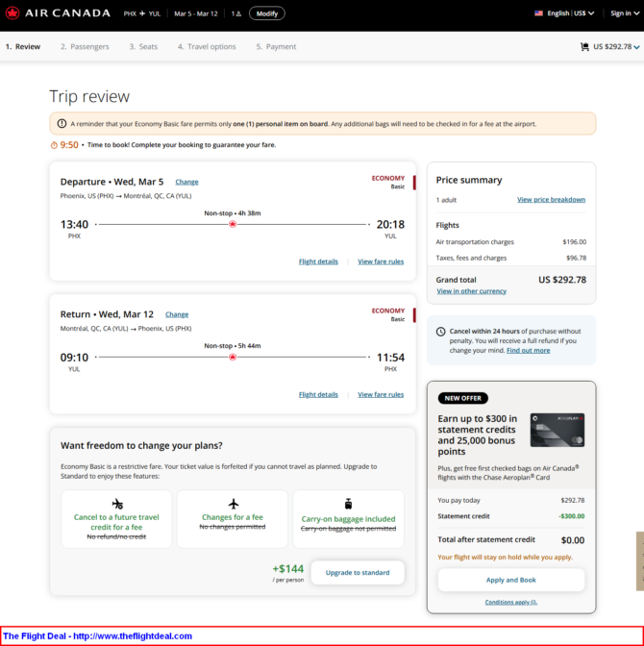Click the shopping cart icon beside US $292.78
Image resolution: width=644 pixels, height=646 pixels.
click(x=584, y=46)
